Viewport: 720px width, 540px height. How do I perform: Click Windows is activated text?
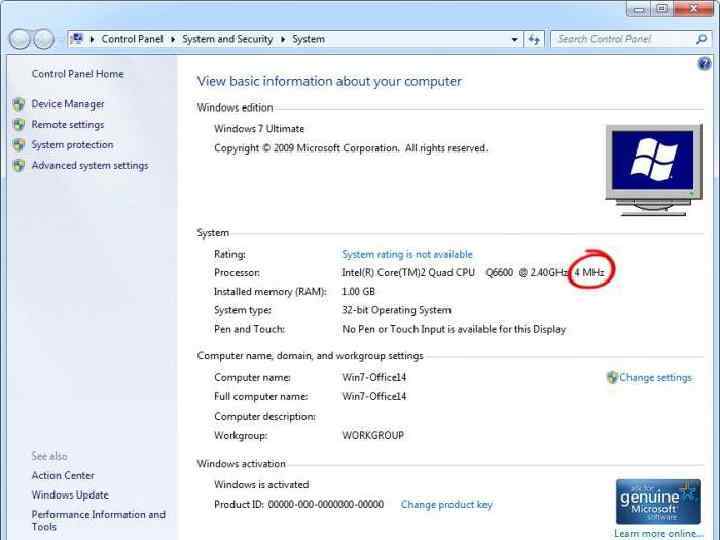(261, 484)
